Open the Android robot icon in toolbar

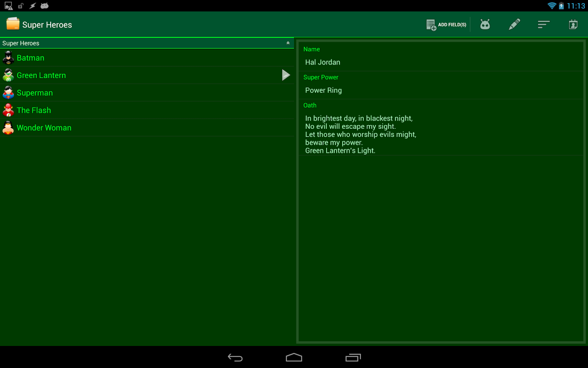pos(485,25)
